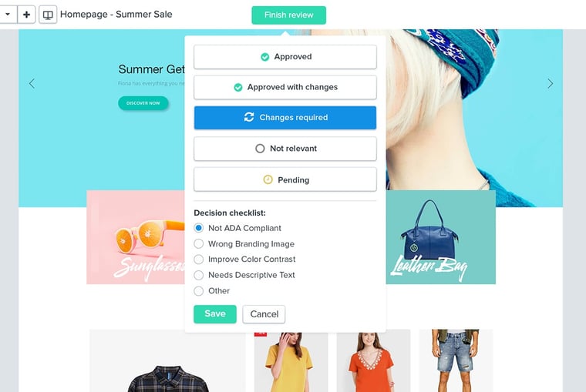
Task: Click the Finish review button
Action: coord(289,15)
